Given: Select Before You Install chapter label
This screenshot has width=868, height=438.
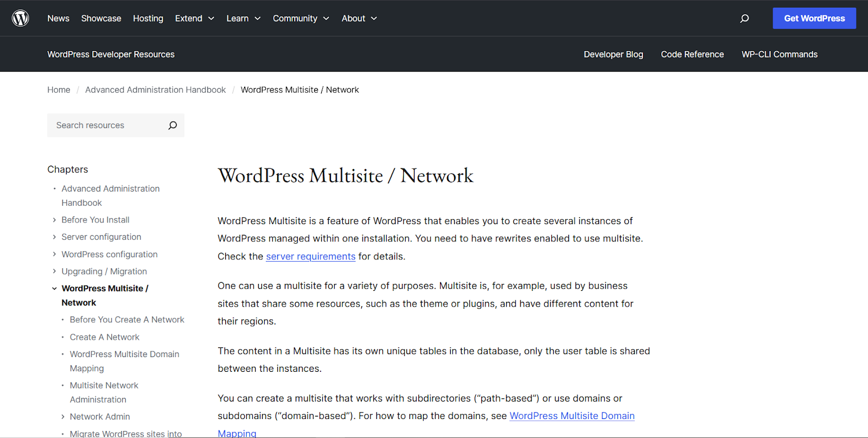Looking at the screenshot, I should 95,220.
